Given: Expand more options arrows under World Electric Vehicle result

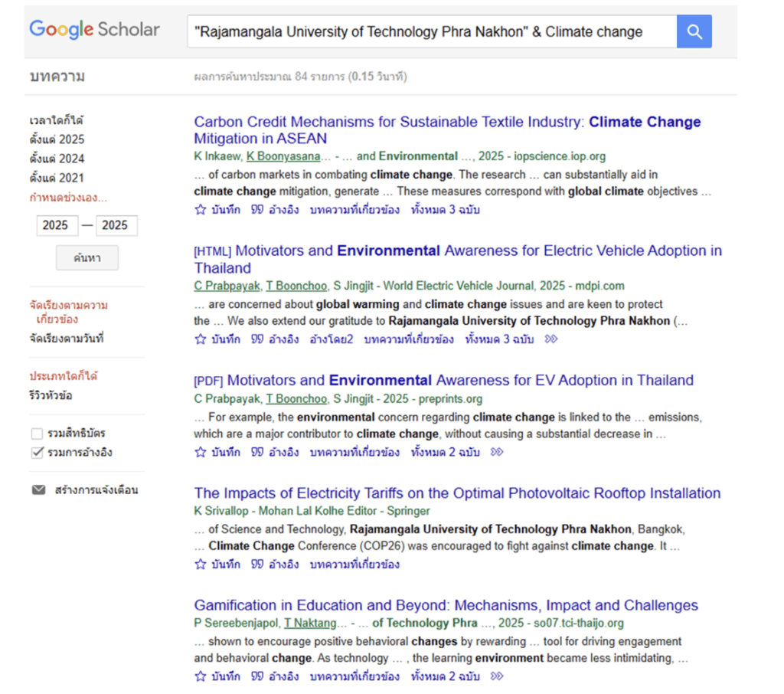Looking at the screenshot, I should [550, 339].
